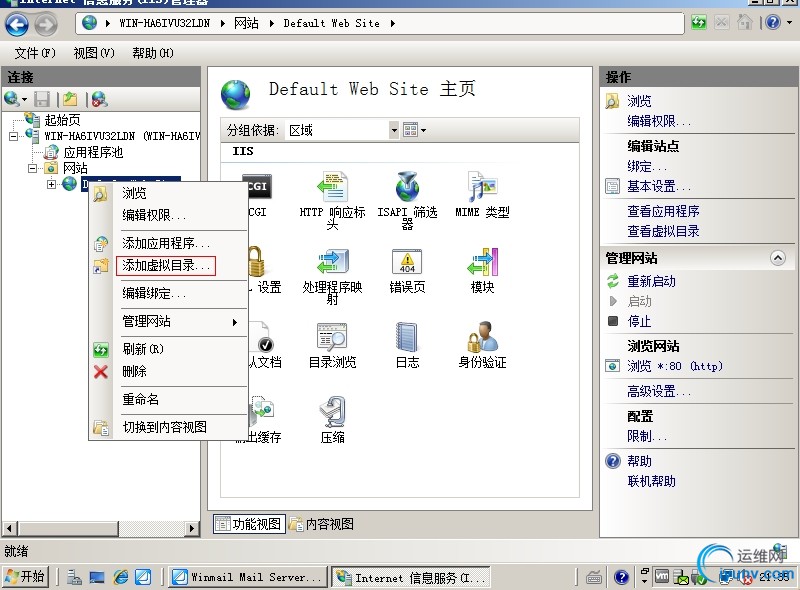
Task: Click 联机帮助 link
Action: (x=652, y=482)
